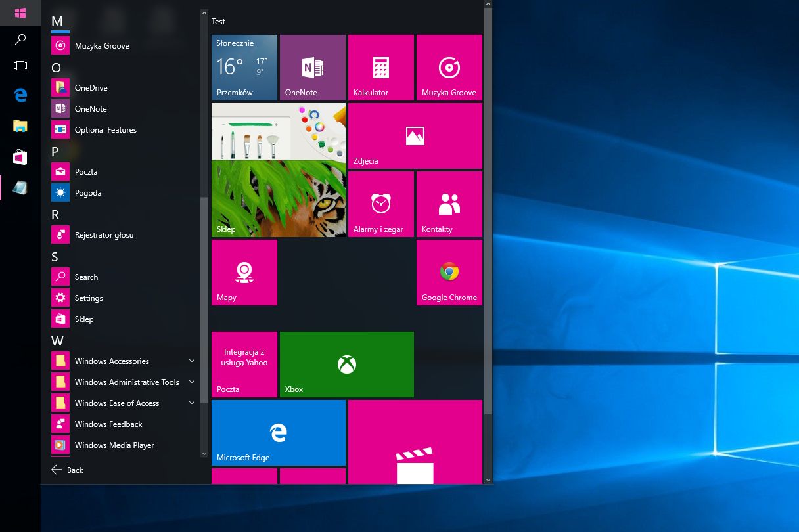Viewport: 799px width, 532px height.
Task: Expand Windows Administrative Tools folder chevron
Action: click(192, 382)
